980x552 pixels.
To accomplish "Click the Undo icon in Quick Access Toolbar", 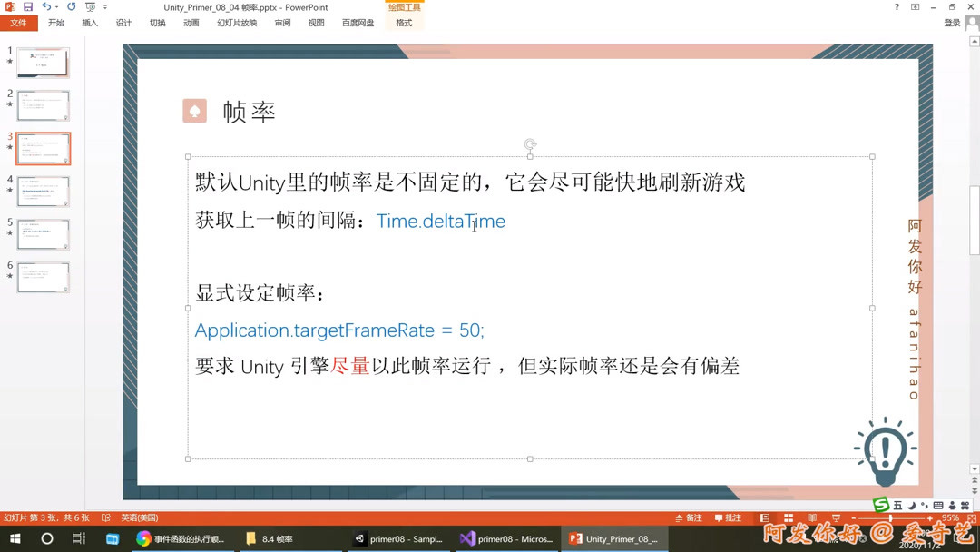I will (47, 6).
